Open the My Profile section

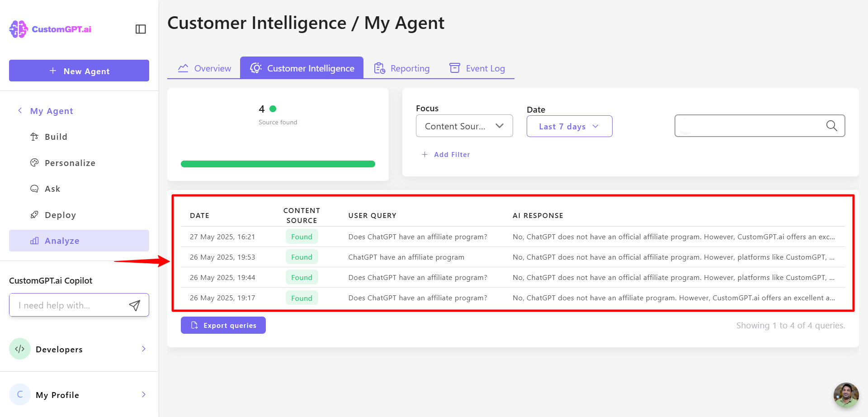click(x=79, y=394)
